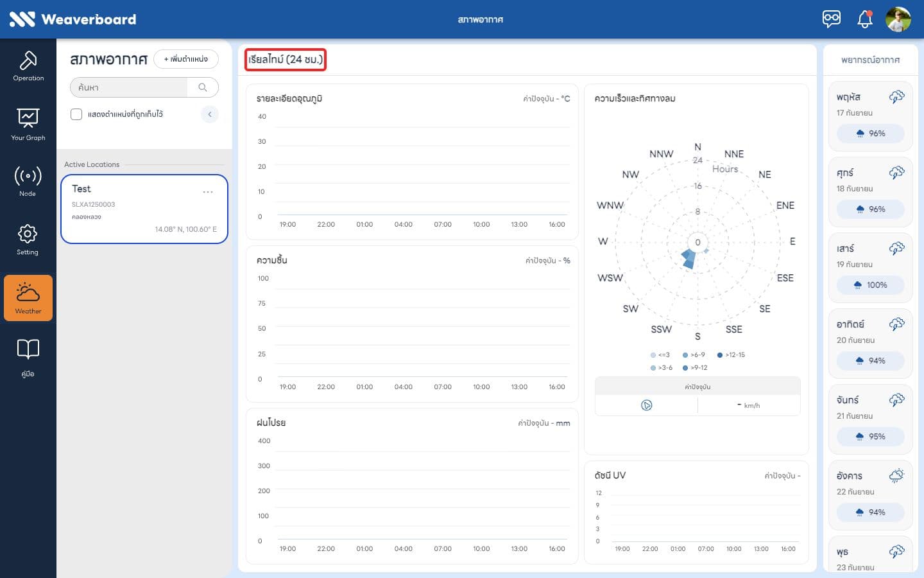Go to the Node page
Screen dimensions: 924x578
[x=28, y=181]
